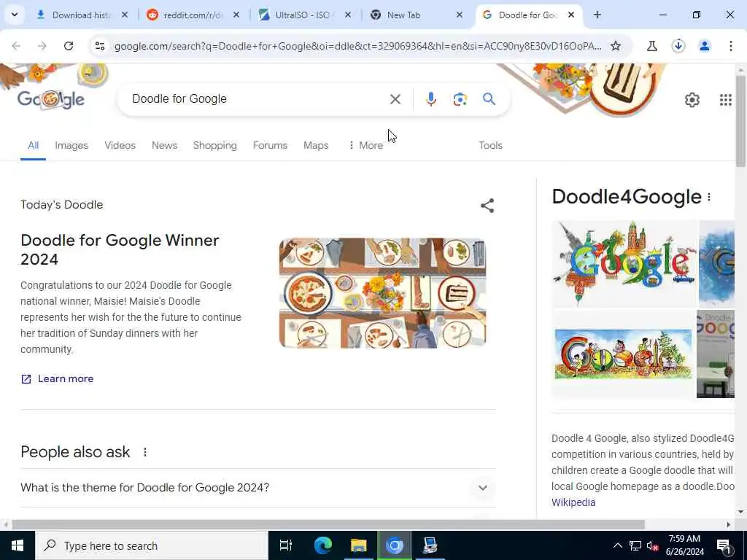Click the Chrome address bar URL
Image resolution: width=747 pixels, height=560 pixels.
point(357,46)
